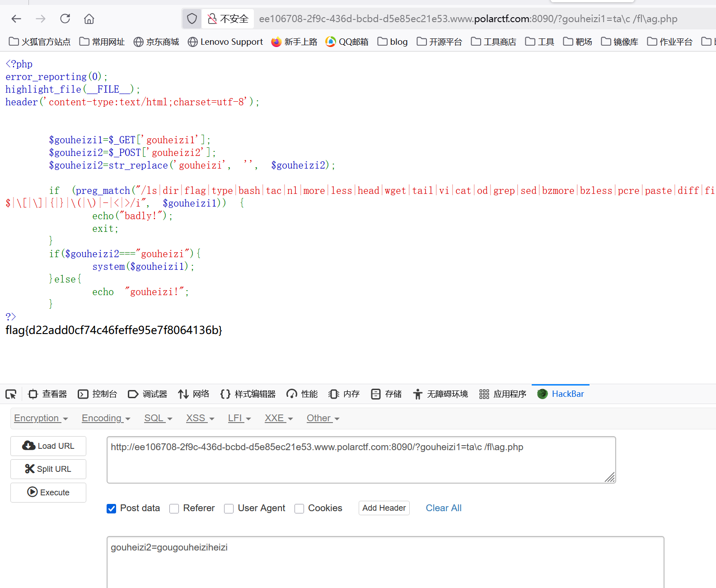Expand the XXE dropdown menu
The image size is (716, 588).
point(279,418)
